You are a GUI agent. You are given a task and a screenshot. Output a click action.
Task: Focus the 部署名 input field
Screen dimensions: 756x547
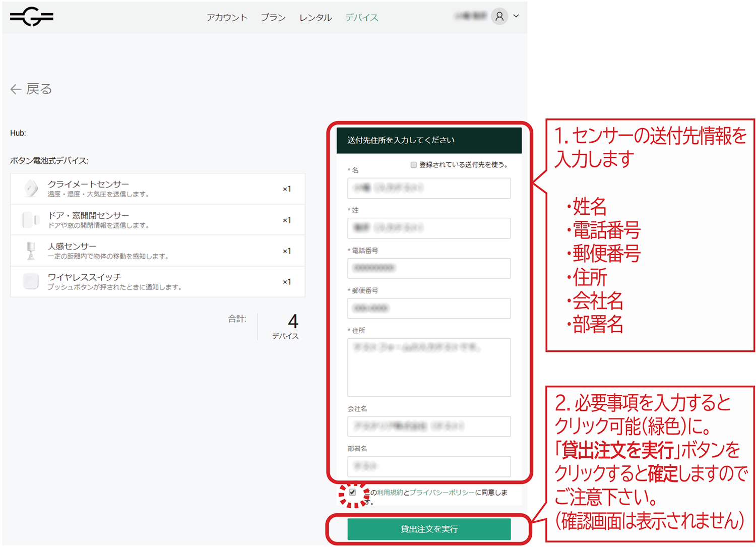click(x=429, y=466)
